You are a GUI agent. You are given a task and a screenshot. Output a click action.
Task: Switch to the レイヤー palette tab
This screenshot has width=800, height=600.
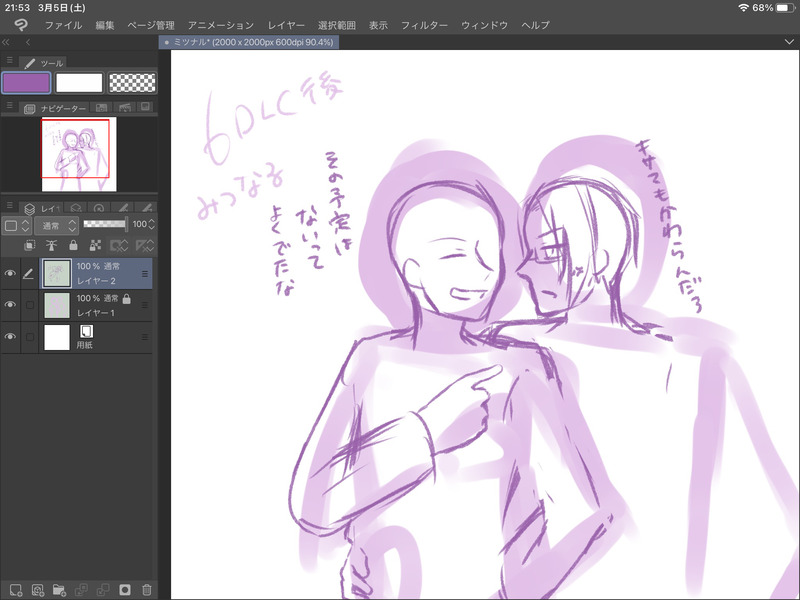click(x=42, y=208)
